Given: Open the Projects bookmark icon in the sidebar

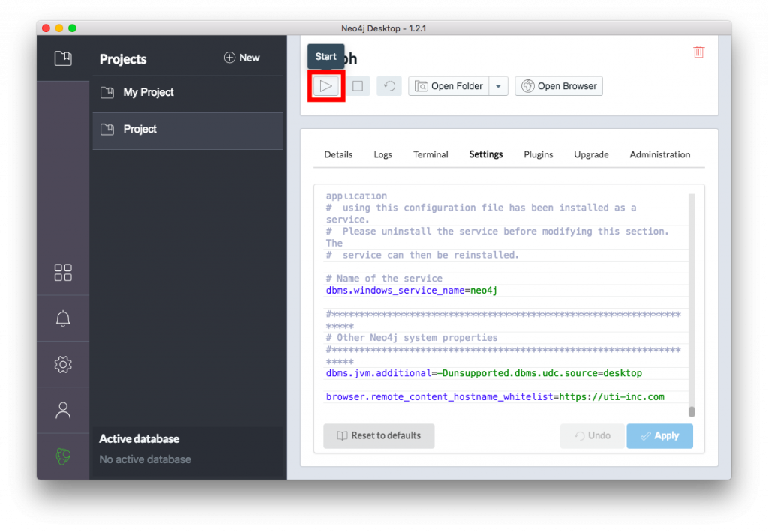Looking at the screenshot, I should coord(63,58).
